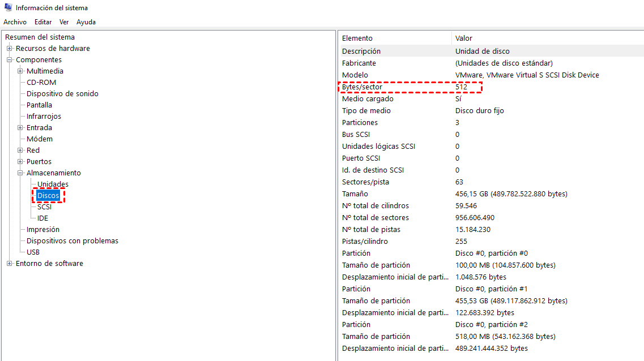Expand the Recursos de hardware node
644x361 pixels.
click(x=10, y=49)
